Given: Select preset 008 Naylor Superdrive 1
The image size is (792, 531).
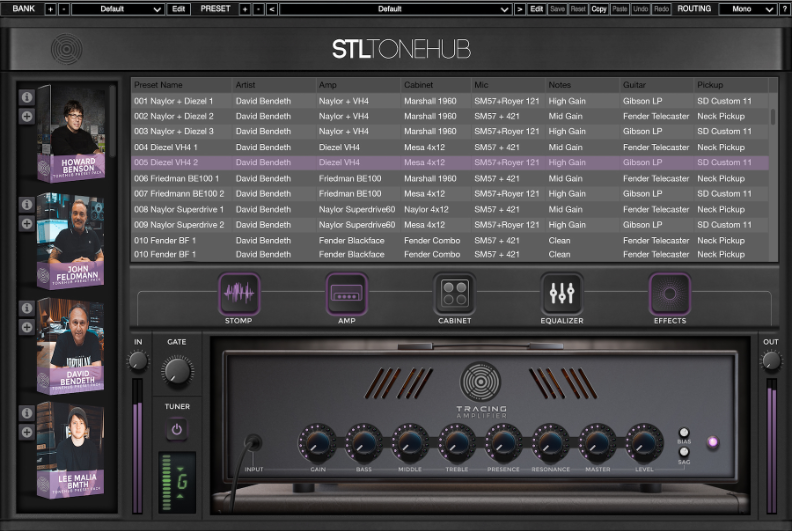Looking at the screenshot, I should coord(450,209).
